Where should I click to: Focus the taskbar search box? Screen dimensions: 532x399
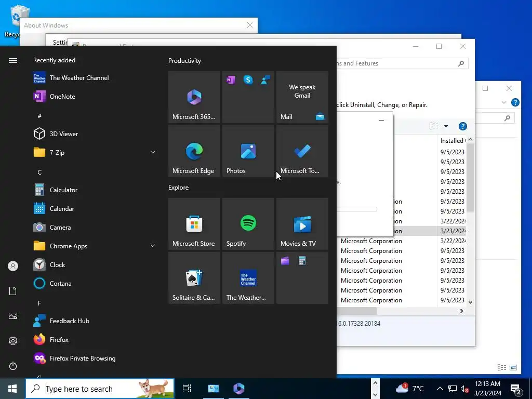(x=100, y=389)
